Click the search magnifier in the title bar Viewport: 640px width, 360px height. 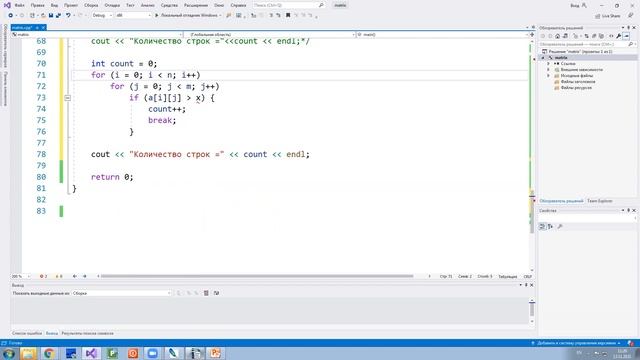click(321, 5)
